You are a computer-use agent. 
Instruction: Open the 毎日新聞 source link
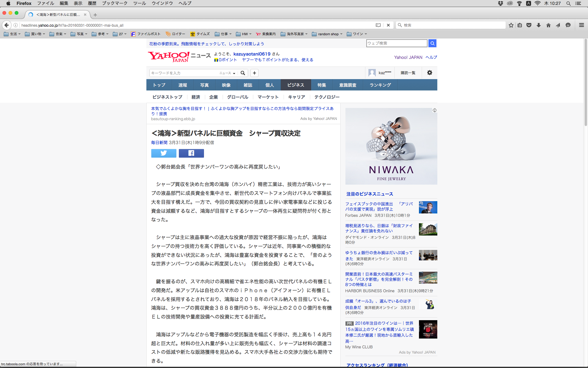[x=159, y=143]
